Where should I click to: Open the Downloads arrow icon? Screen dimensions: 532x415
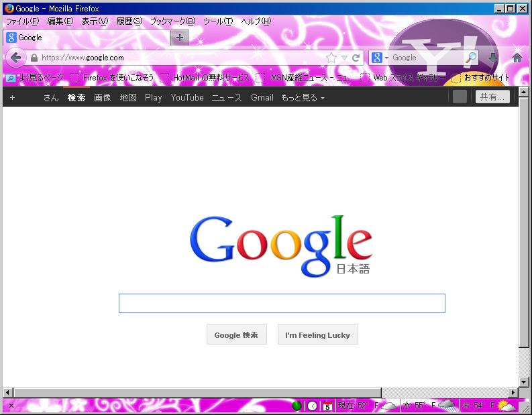[493, 58]
